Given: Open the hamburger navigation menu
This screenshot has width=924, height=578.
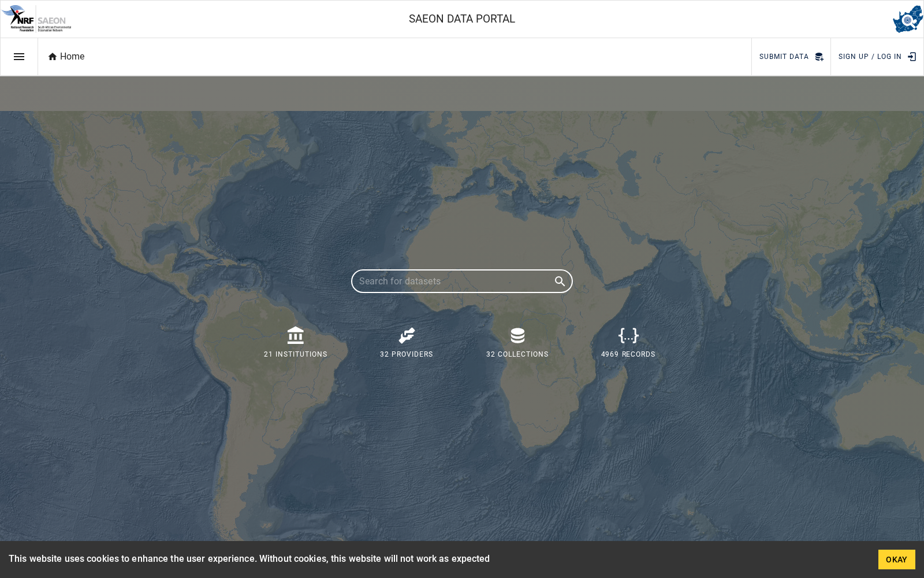Looking at the screenshot, I should pos(19,57).
